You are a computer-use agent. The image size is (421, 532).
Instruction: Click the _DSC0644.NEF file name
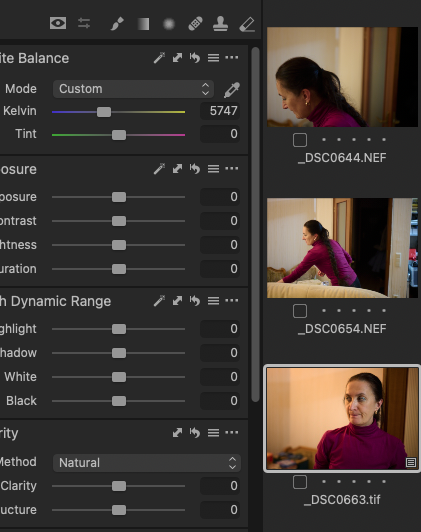pyautogui.click(x=342, y=158)
